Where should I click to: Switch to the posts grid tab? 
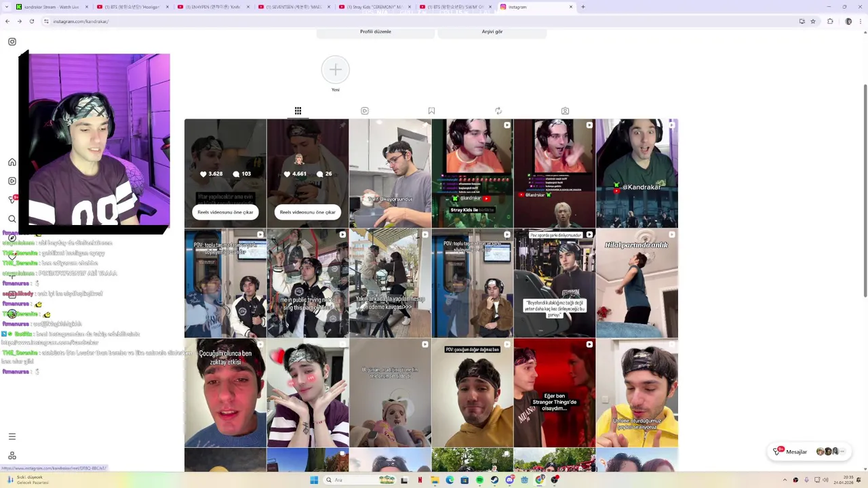tap(298, 110)
